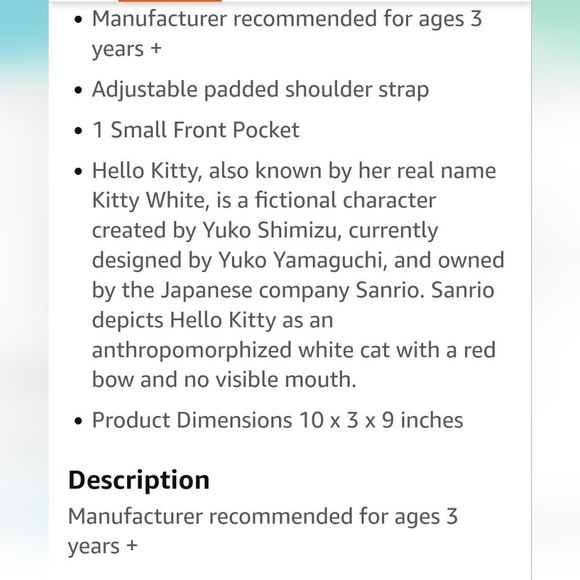Click the bow and no visible mouth line

[x=224, y=380]
